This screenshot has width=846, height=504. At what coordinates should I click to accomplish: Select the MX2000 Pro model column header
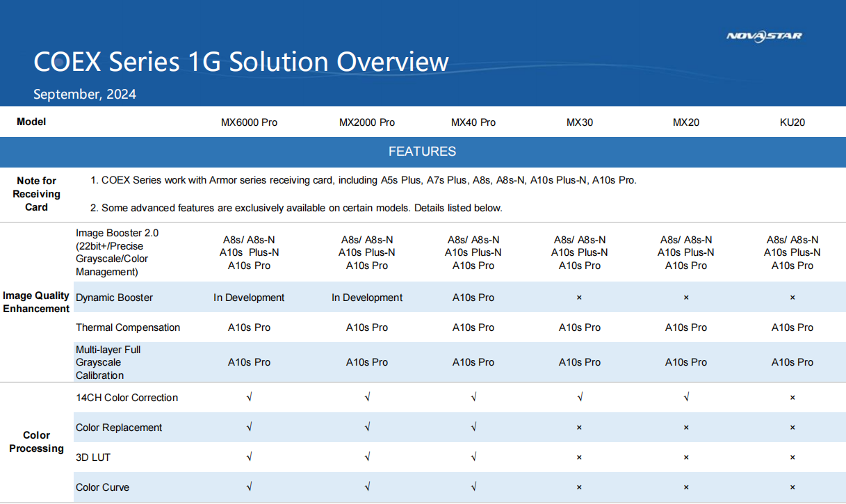(x=367, y=122)
